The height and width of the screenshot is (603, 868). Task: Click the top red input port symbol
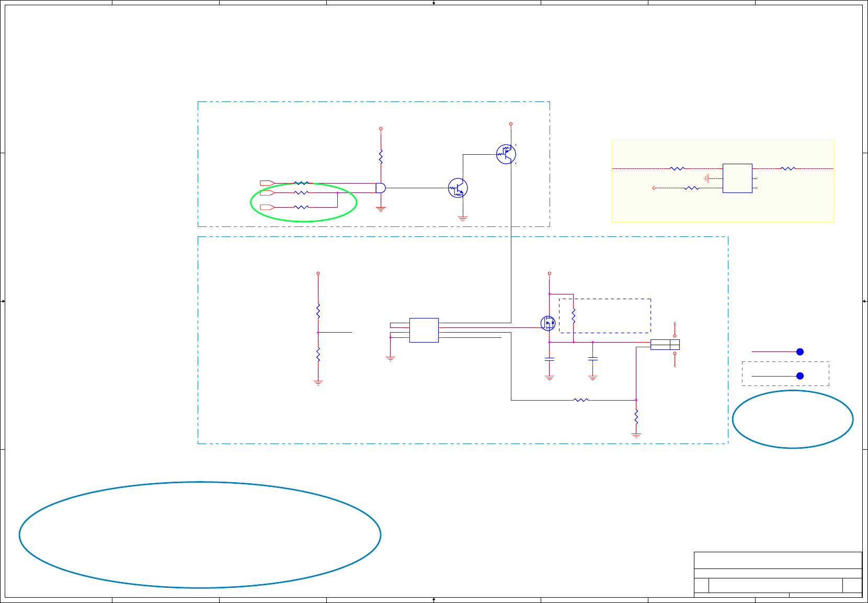point(268,183)
